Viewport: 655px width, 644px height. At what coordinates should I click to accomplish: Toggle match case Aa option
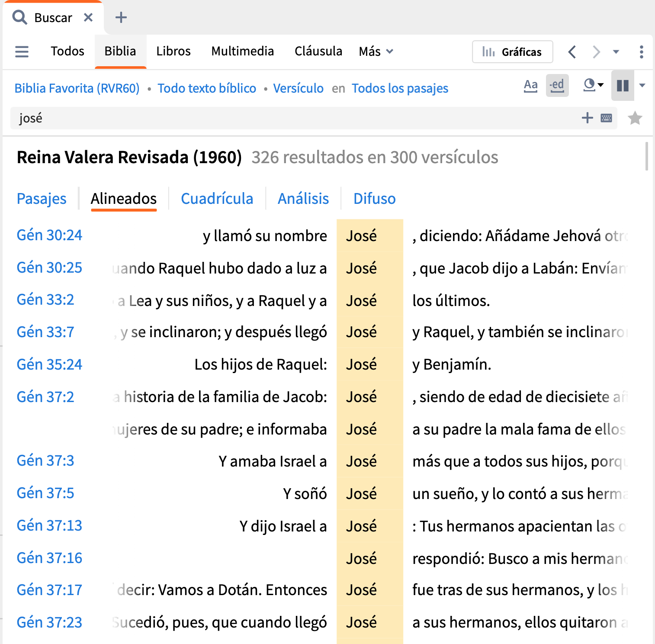click(531, 85)
